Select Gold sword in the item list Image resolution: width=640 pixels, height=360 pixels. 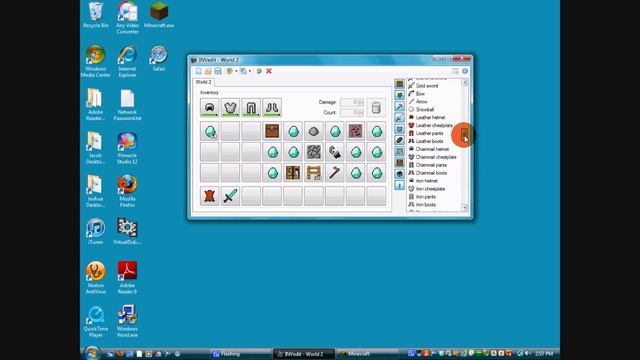tap(423, 86)
